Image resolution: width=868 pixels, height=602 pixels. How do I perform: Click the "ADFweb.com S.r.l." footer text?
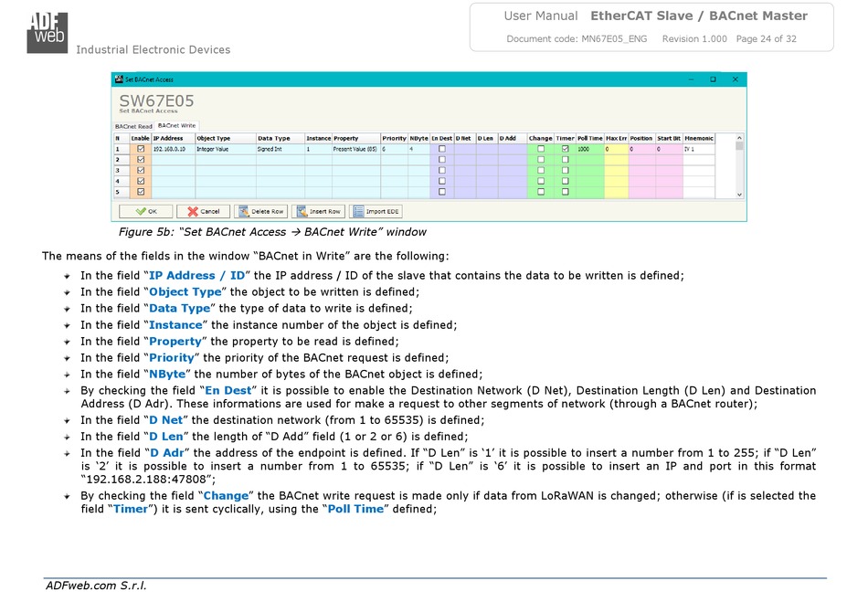tap(96, 586)
